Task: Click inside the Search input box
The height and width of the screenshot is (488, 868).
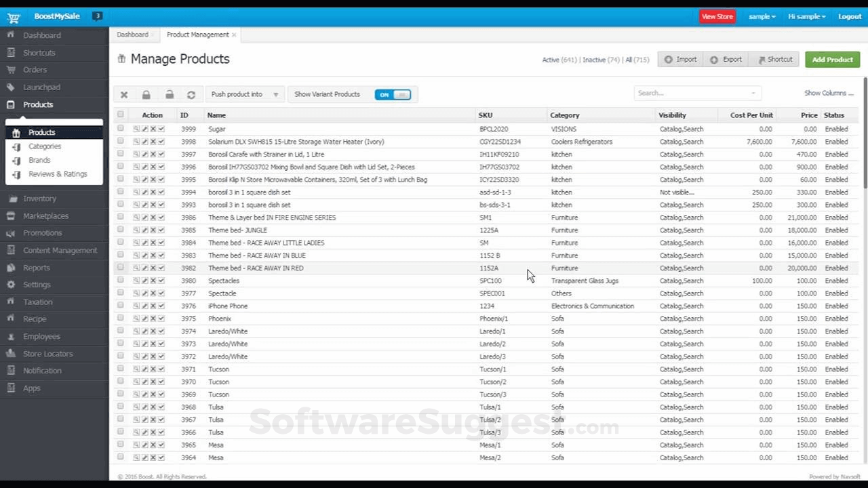Action: pyautogui.click(x=685, y=92)
